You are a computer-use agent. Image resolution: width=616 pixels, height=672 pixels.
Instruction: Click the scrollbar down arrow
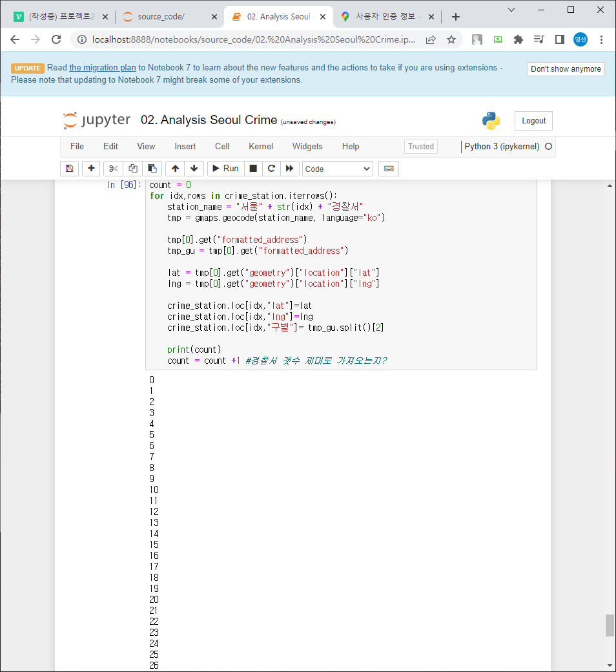point(610,666)
